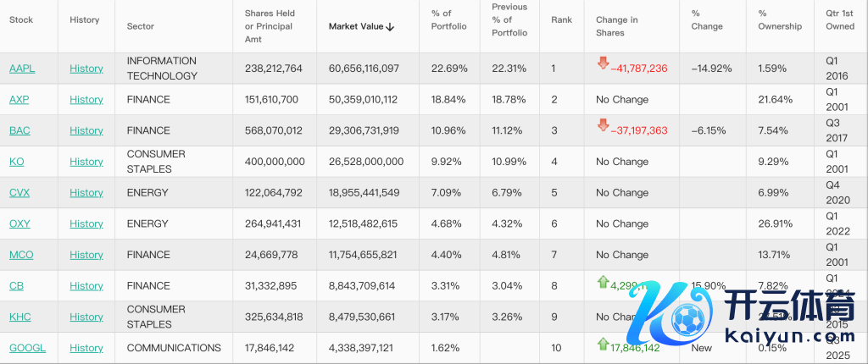Open the AXP stock link
Image resolution: width=868 pixels, height=364 pixels.
pyautogui.click(x=19, y=100)
